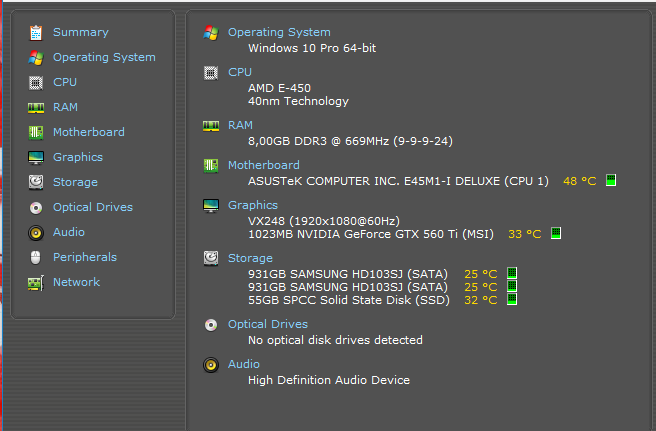Click the Summary clipboard icon in sidebar
The image size is (656, 431).
click(36, 32)
